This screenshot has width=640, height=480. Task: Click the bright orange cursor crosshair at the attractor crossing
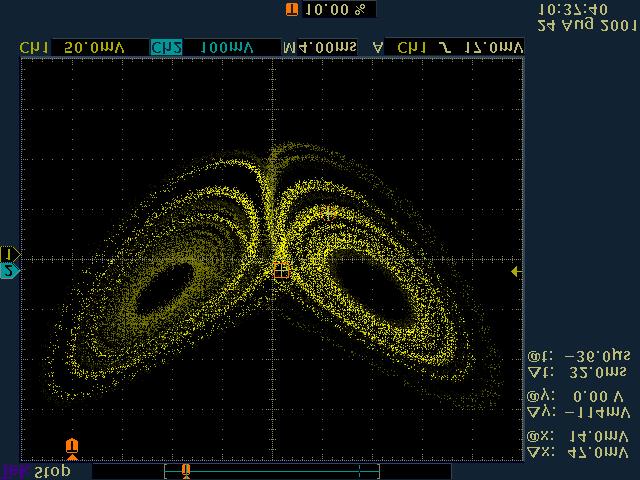(281, 270)
